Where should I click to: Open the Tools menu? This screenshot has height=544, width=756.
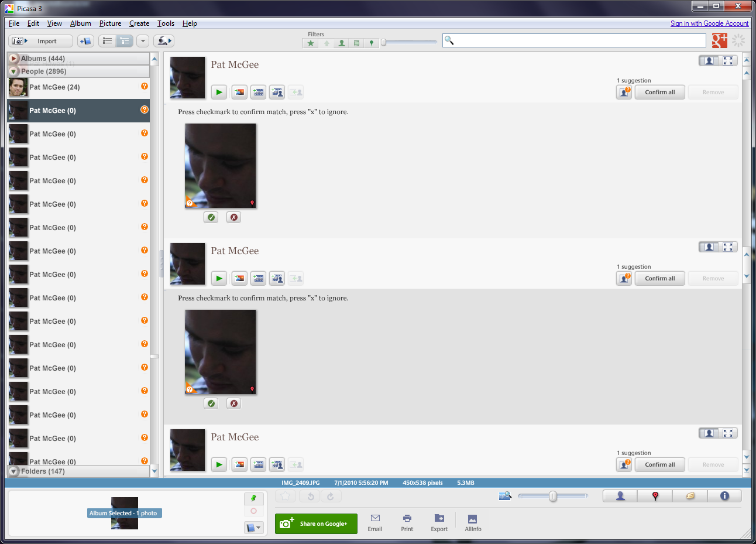pyautogui.click(x=166, y=23)
